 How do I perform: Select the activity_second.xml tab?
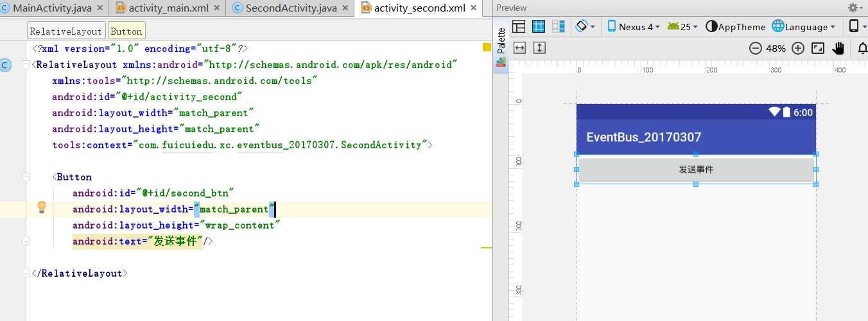pyautogui.click(x=419, y=8)
